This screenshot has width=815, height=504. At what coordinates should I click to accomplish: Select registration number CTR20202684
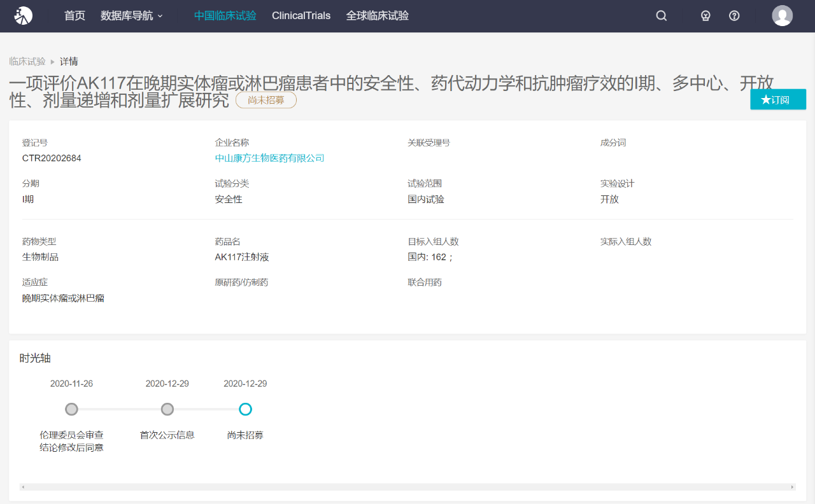point(52,158)
